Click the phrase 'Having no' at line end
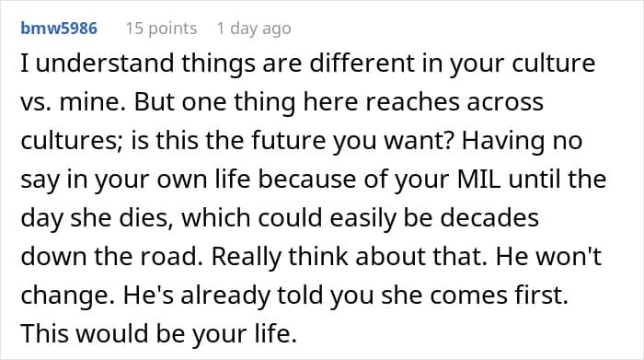The image size is (644, 360). point(522,141)
